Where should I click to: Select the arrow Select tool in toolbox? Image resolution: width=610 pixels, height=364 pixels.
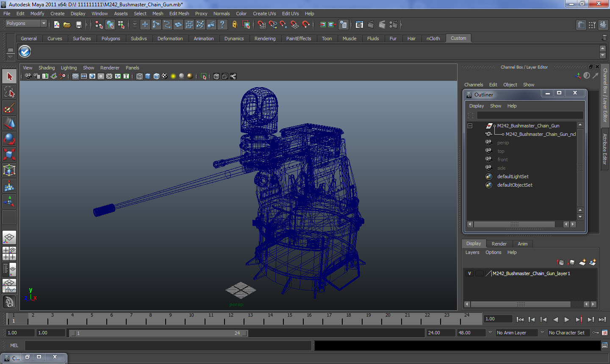[x=9, y=77]
